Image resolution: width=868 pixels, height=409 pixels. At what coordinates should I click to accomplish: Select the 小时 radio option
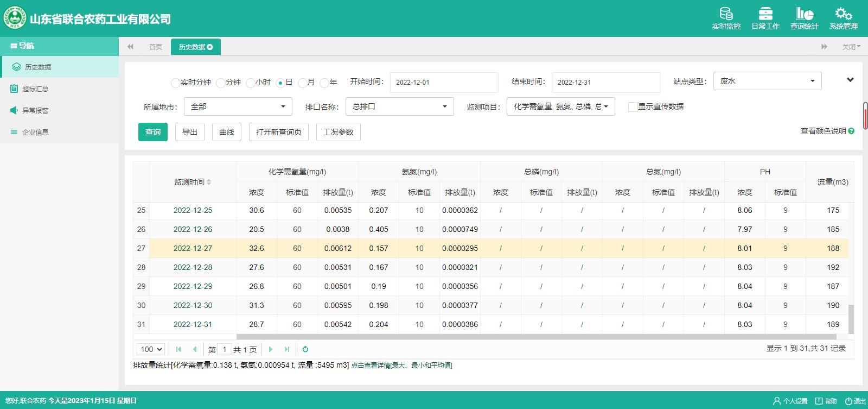[x=250, y=83]
